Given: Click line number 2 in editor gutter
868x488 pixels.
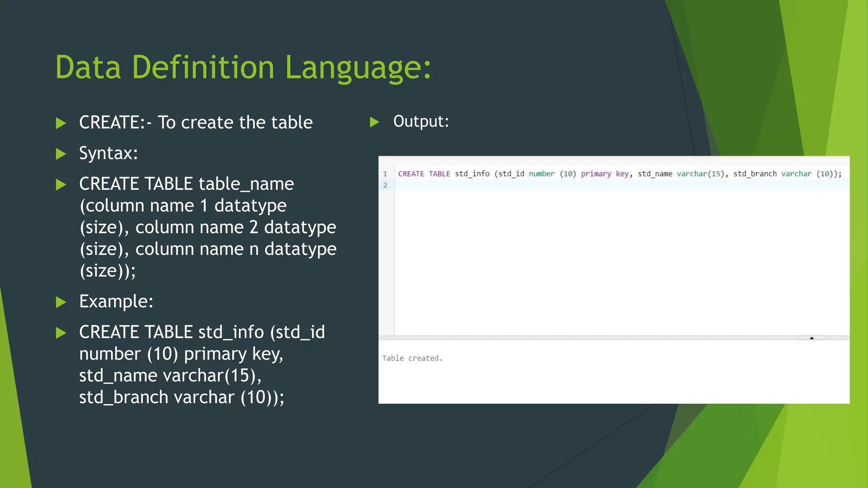Looking at the screenshot, I should [385, 185].
